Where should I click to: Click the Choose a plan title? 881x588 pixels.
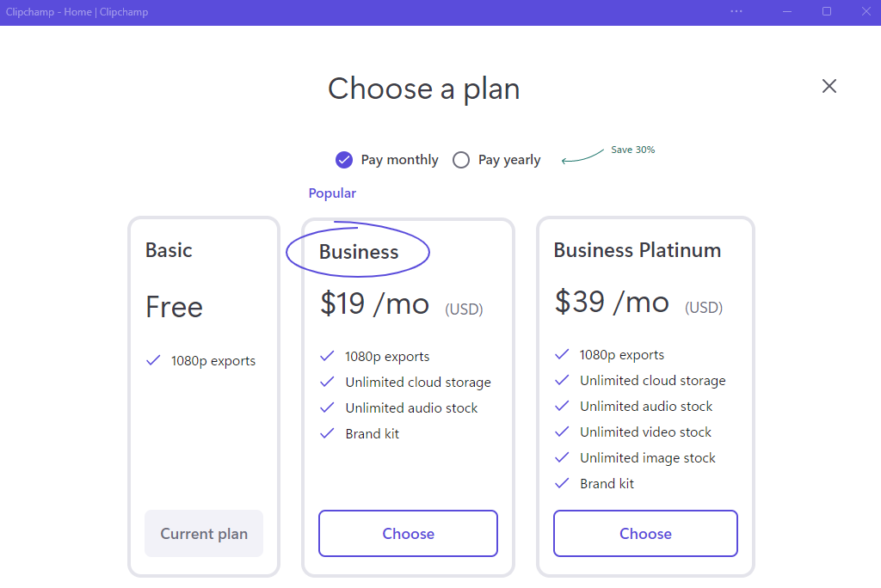423,89
